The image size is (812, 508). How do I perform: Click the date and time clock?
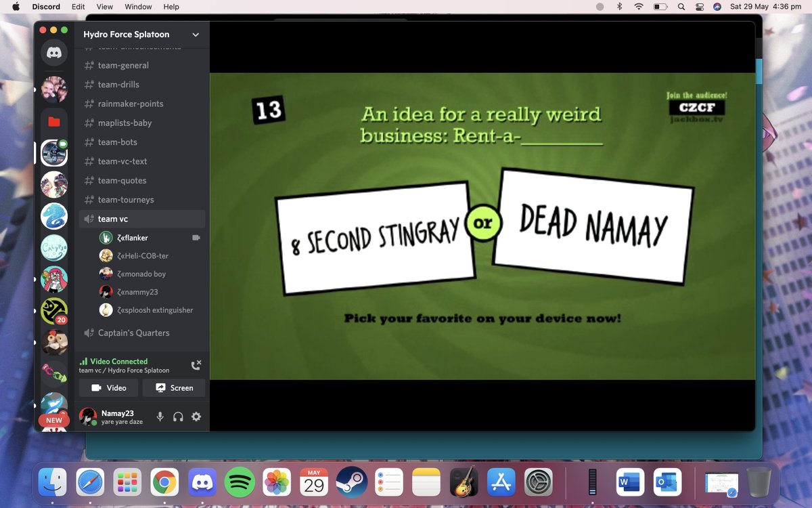(765, 7)
